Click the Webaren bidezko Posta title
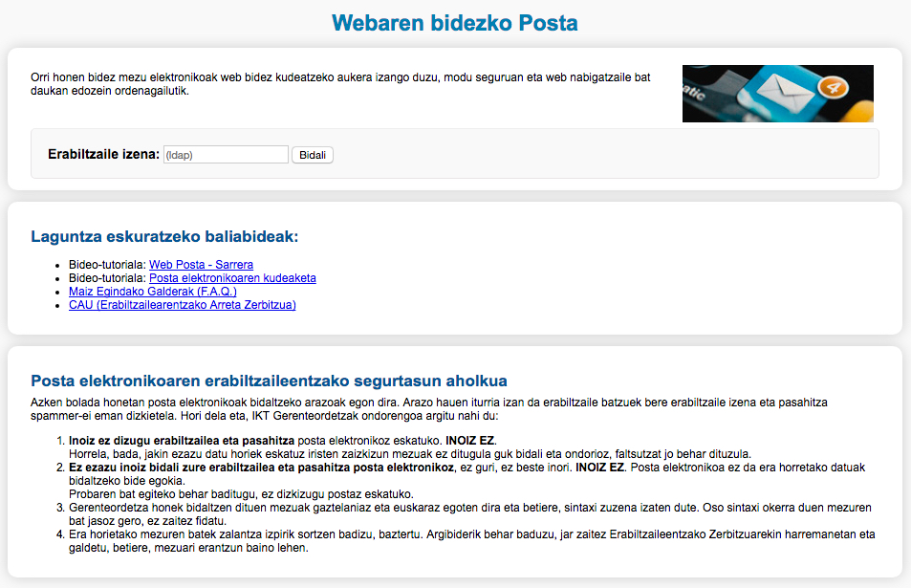Screen dimensions: 911x588 455,22
